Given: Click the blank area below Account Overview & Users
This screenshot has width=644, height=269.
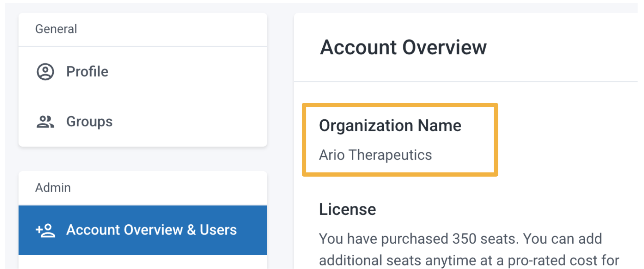Looking at the screenshot, I should [x=143, y=262].
